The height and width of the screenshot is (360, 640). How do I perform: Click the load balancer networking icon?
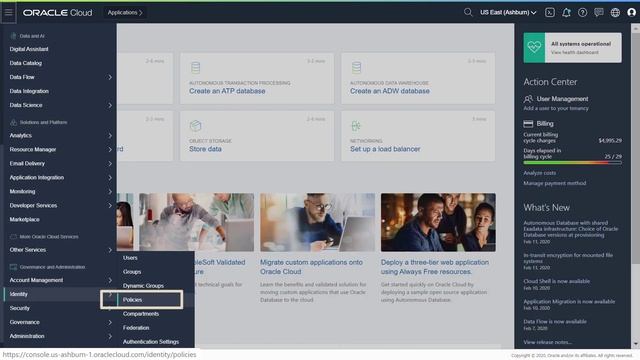[x=356, y=126]
